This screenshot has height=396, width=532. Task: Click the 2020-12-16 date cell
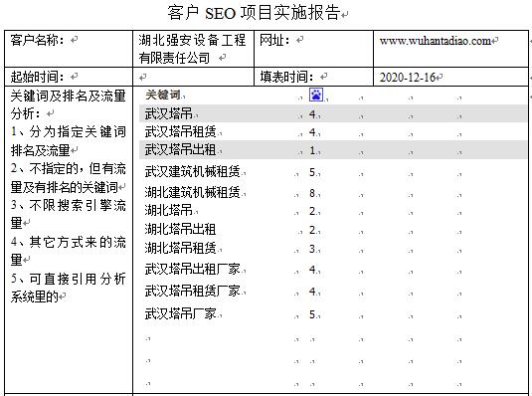[450, 77]
